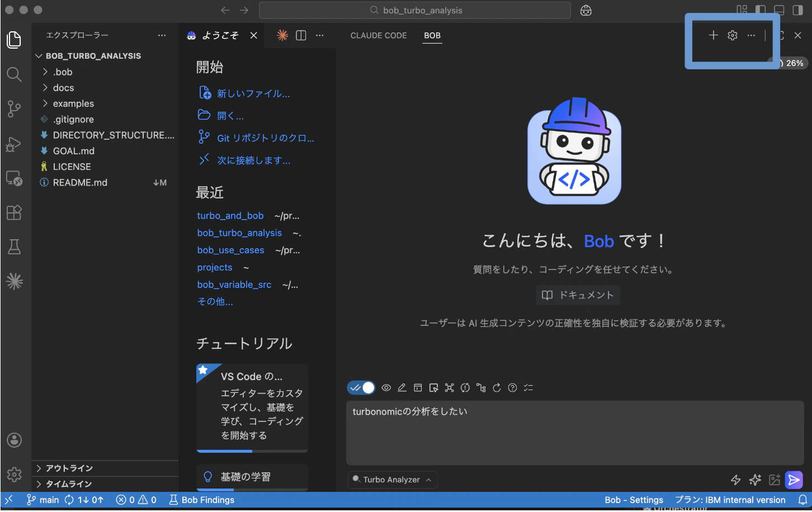Open notifications bell in status bar

(802, 500)
